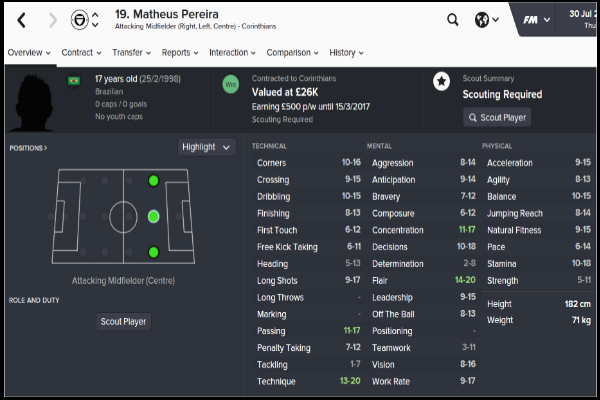Click the Corinthians club badge icon
The width and height of the screenshot is (600, 400).
[79, 19]
